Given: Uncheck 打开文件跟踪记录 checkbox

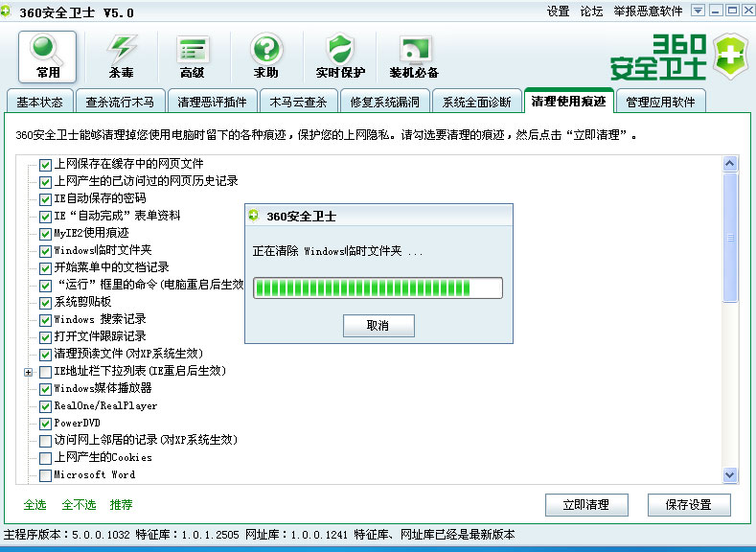Looking at the screenshot, I should [x=45, y=337].
